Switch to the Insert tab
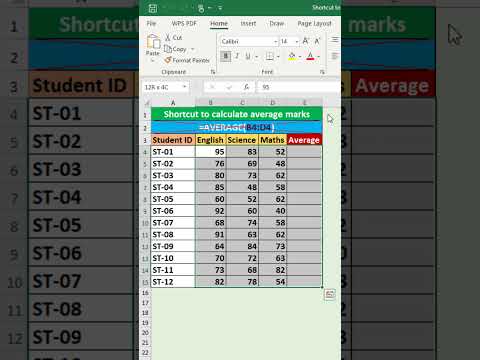Image resolution: width=480 pixels, height=360 pixels. tap(248, 23)
